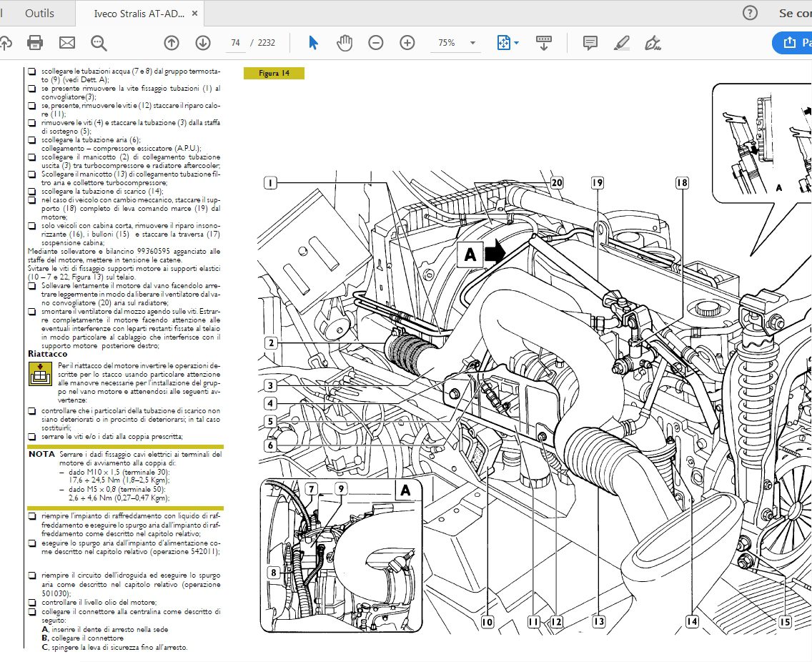Open help with the question mark icon
The image size is (812, 662).
click(750, 13)
